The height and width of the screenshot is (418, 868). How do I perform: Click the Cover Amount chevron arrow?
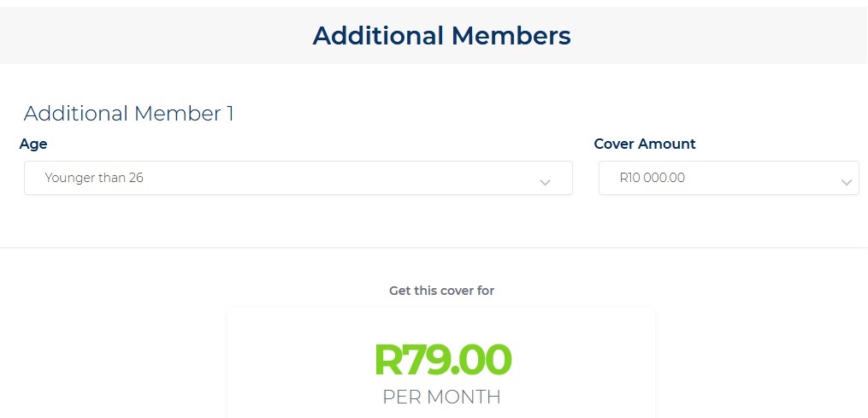pos(846,182)
